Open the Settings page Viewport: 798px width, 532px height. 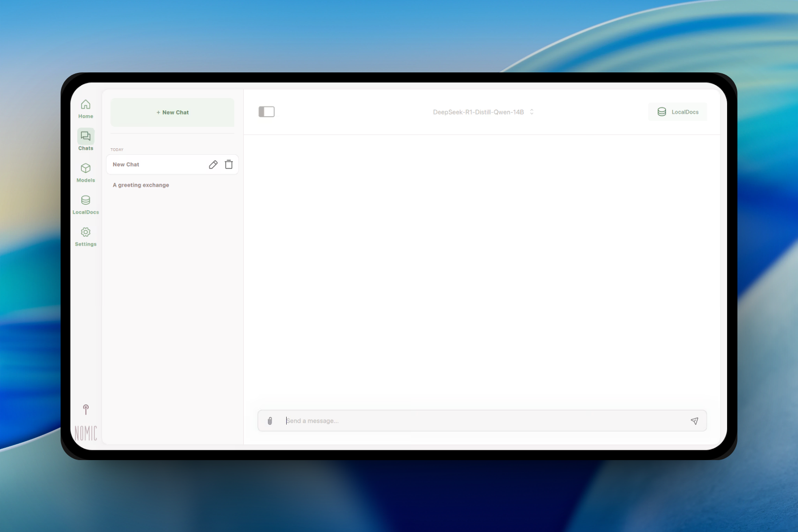86,236
